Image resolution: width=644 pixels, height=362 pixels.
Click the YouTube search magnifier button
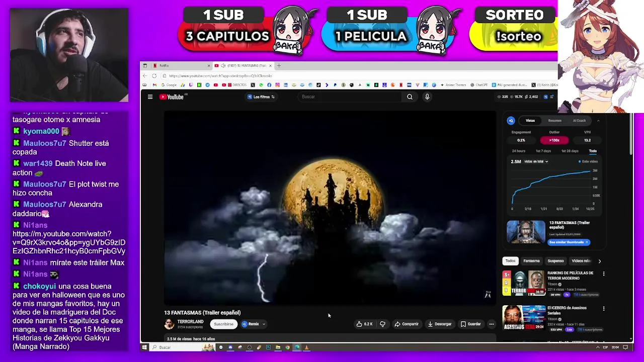[410, 97]
